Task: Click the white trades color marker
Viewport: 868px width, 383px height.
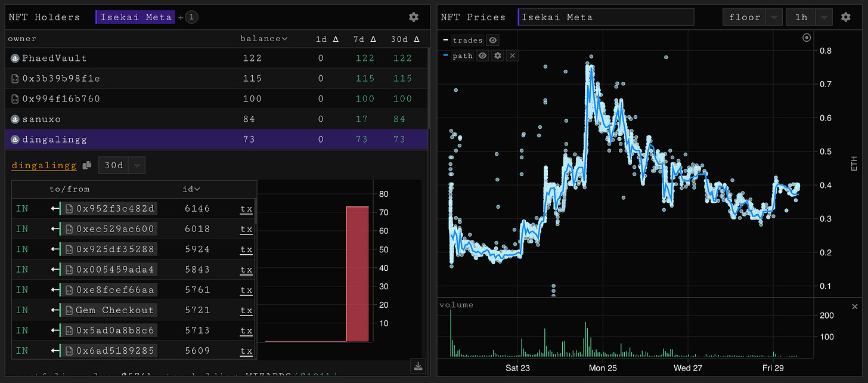Action: [446, 40]
